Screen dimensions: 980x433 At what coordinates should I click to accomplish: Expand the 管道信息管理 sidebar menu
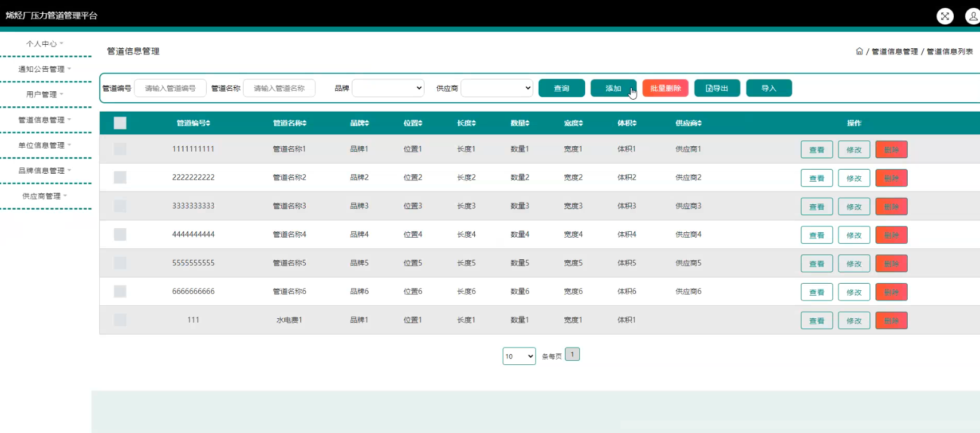click(45, 120)
